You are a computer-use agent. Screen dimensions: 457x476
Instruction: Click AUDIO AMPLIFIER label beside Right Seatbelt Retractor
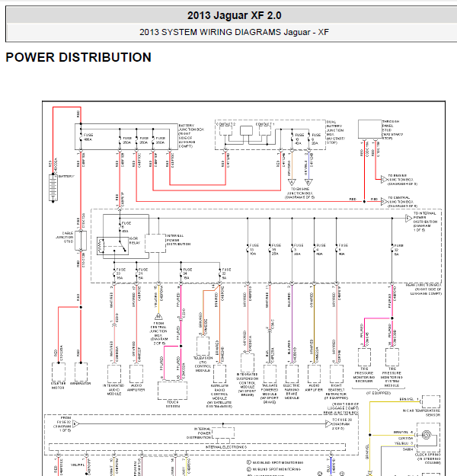tap(314, 388)
